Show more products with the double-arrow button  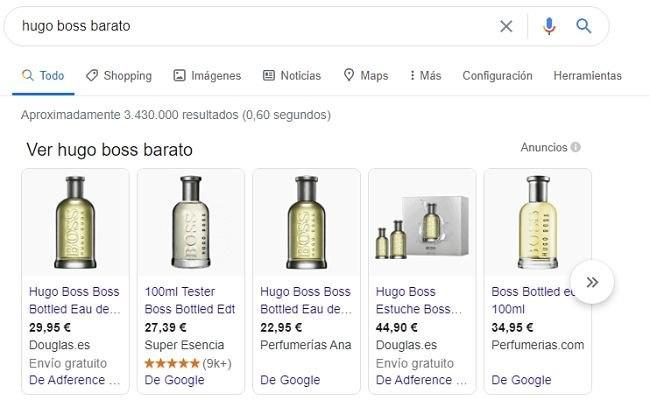(592, 282)
